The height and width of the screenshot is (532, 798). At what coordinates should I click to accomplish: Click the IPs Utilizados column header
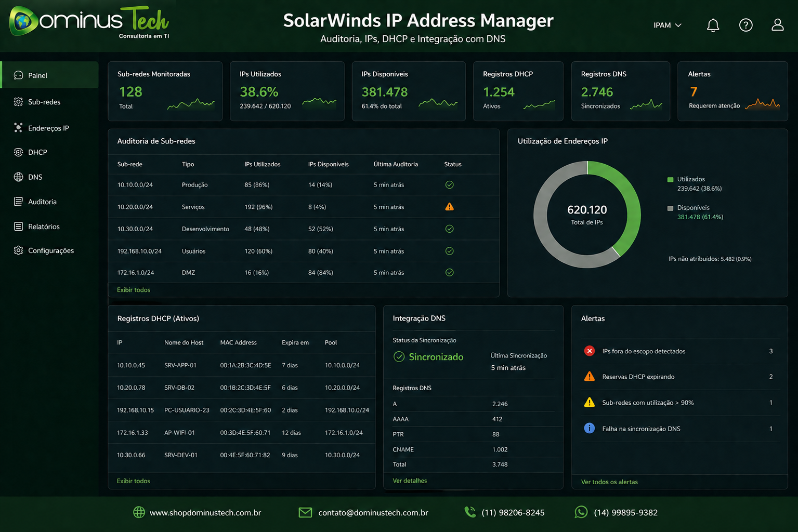(263, 164)
